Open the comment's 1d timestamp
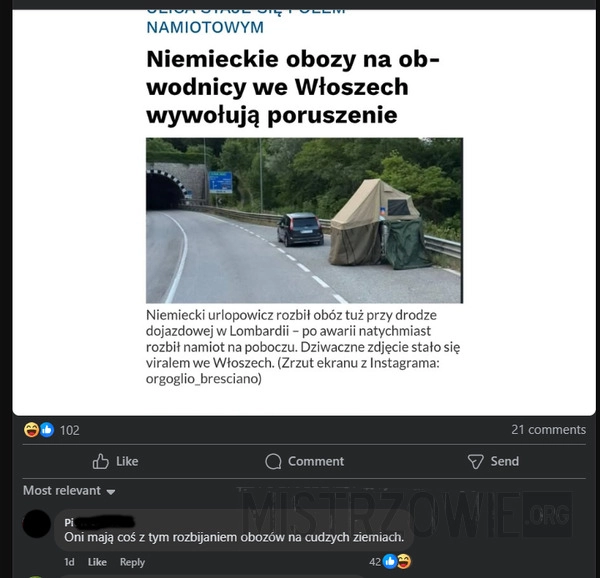Screen dimensions: 600x578 (x=69, y=562)
